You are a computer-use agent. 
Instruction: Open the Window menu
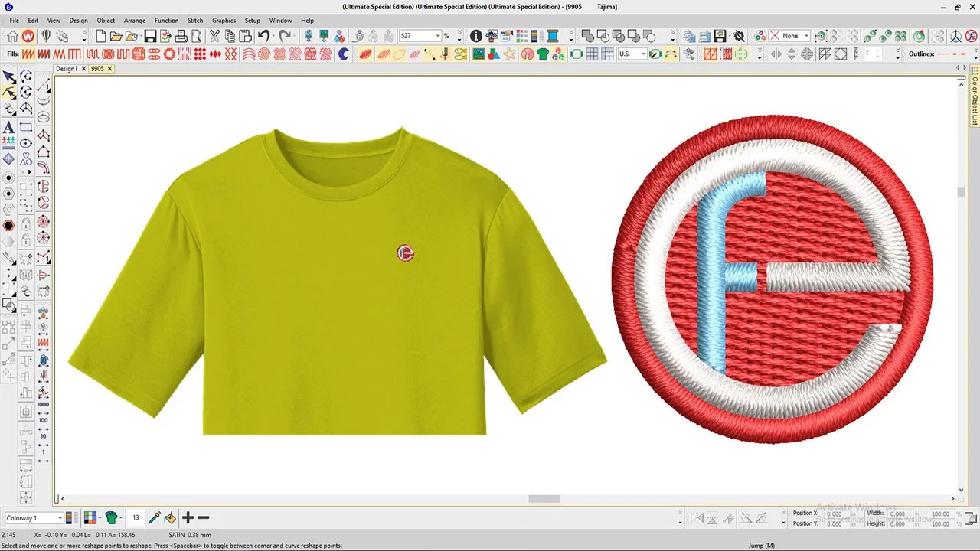[280, 21]
